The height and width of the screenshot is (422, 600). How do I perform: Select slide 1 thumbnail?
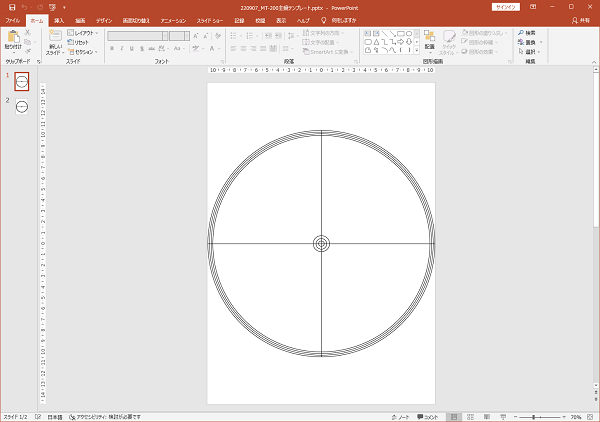pyautogui.click(x=22, y=81)
